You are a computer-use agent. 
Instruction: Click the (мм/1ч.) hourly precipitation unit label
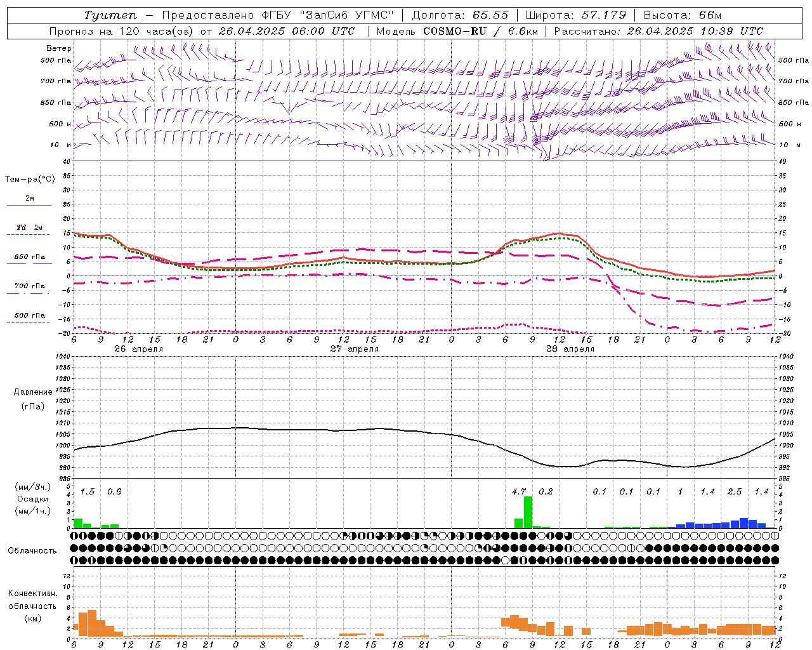[32, 511]
